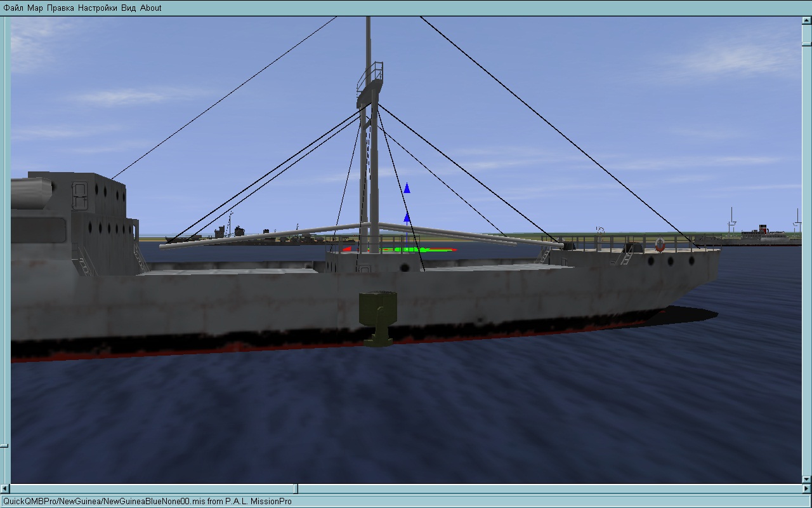Open the Мар menu

(x=35, y=8)
